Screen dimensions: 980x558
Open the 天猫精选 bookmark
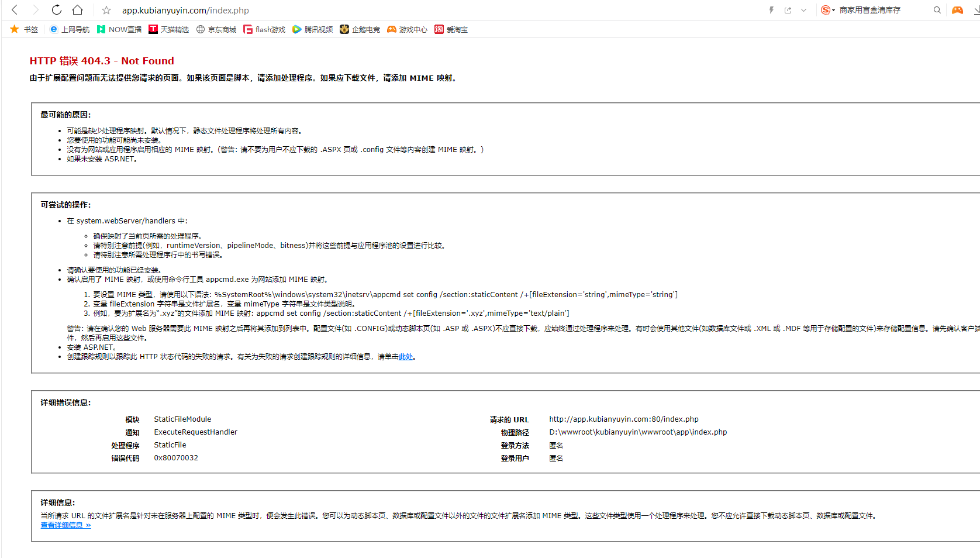point(169,29)
